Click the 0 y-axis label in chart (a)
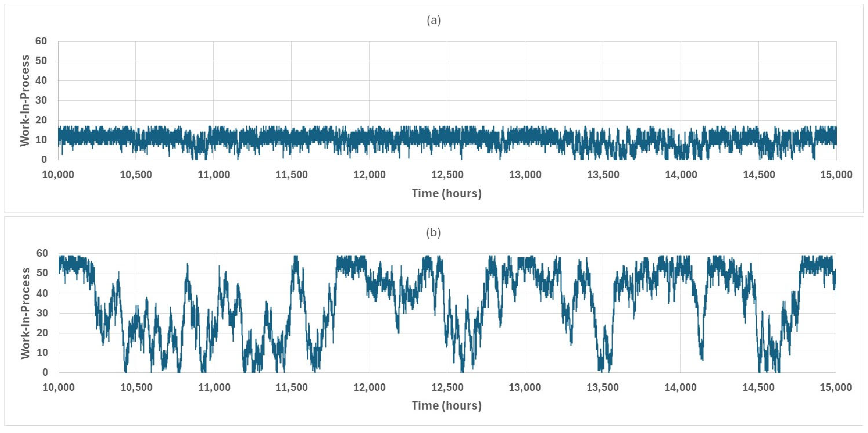This screenshot has width=868, height=433. click(x=44, y=160)
